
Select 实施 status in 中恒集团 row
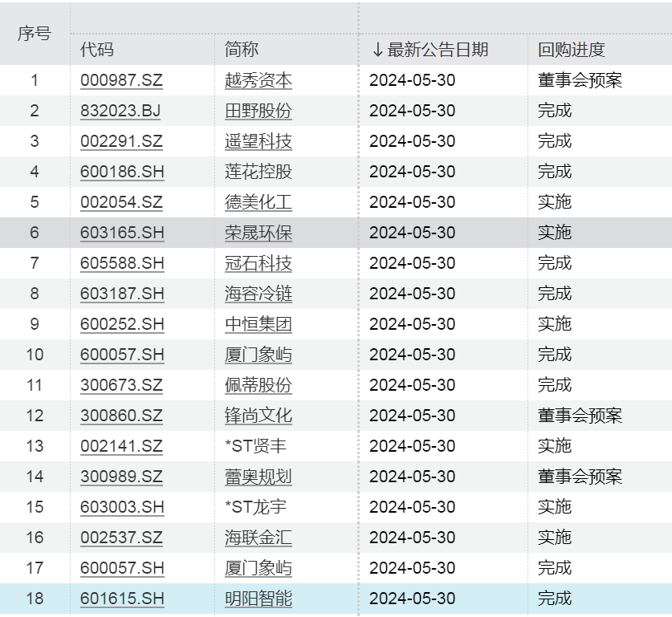[555, 324]
